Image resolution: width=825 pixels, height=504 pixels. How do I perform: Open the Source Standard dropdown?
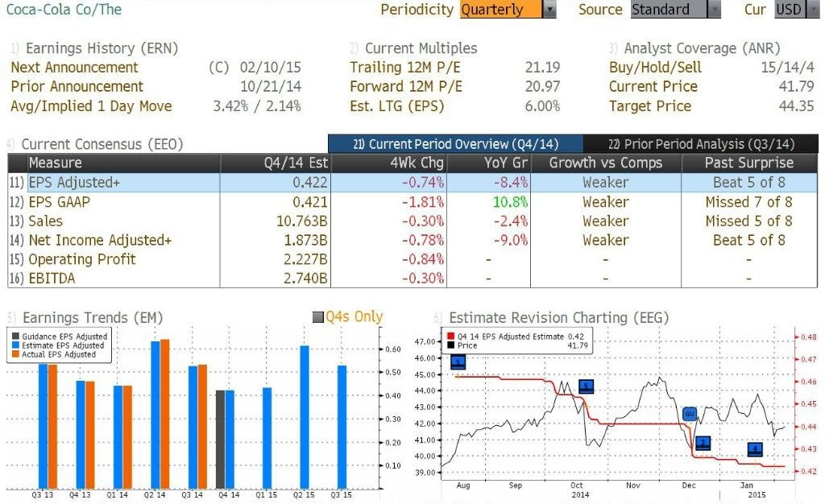676,10
